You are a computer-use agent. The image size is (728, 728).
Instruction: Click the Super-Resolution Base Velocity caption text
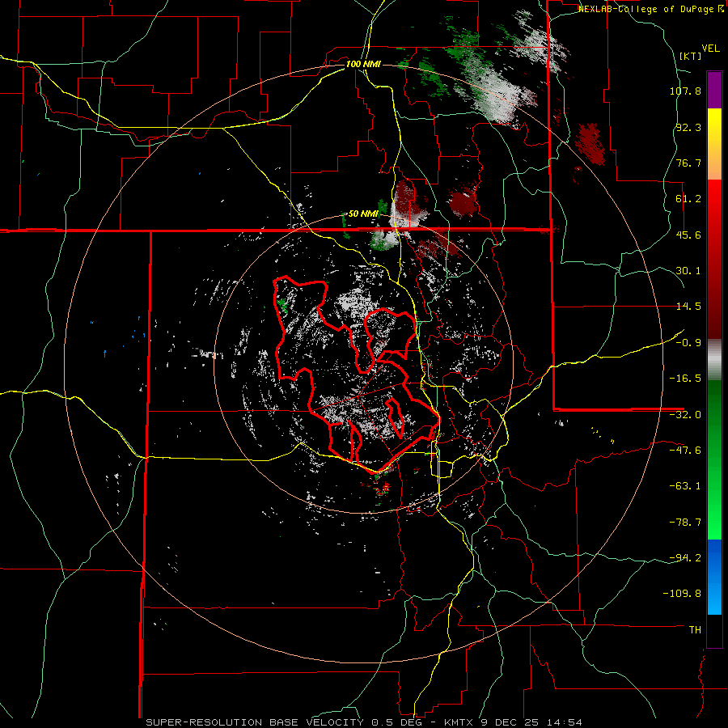click(363, 722)
